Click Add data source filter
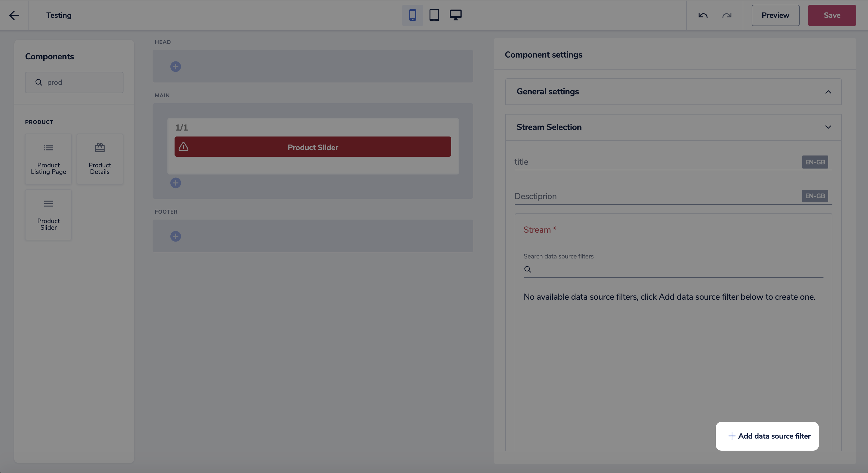868x473 pixels. coord(767,436)
